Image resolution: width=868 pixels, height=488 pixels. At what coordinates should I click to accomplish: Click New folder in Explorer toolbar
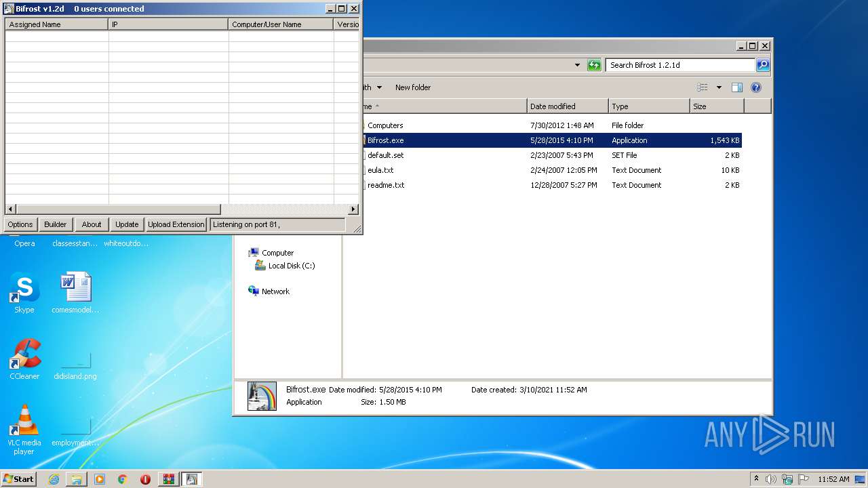(x=413, y=87)
